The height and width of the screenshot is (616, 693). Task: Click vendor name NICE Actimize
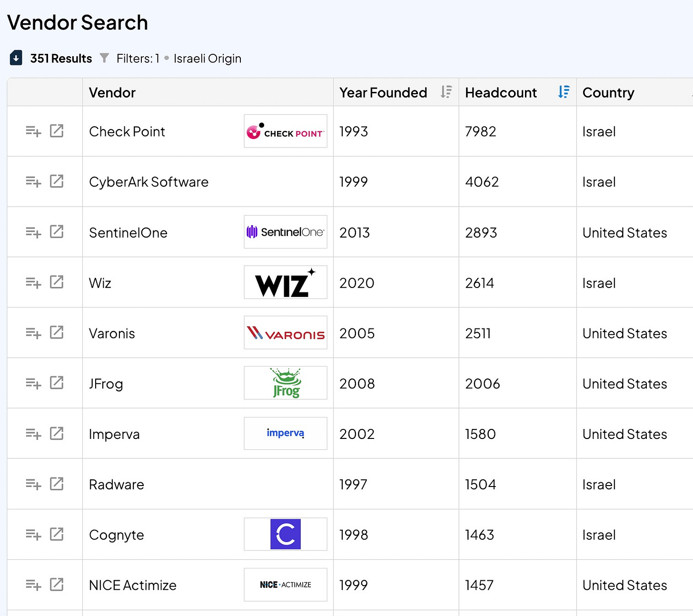133,585
